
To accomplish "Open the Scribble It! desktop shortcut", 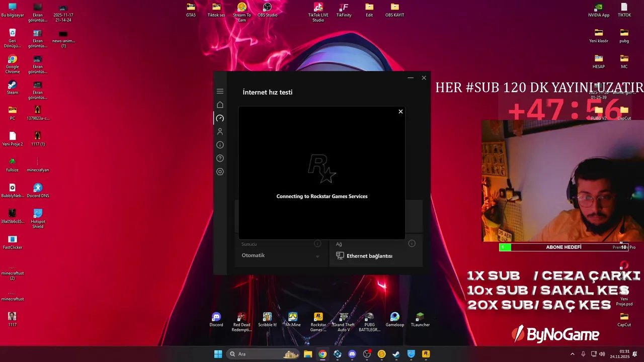I will point(267,320).
